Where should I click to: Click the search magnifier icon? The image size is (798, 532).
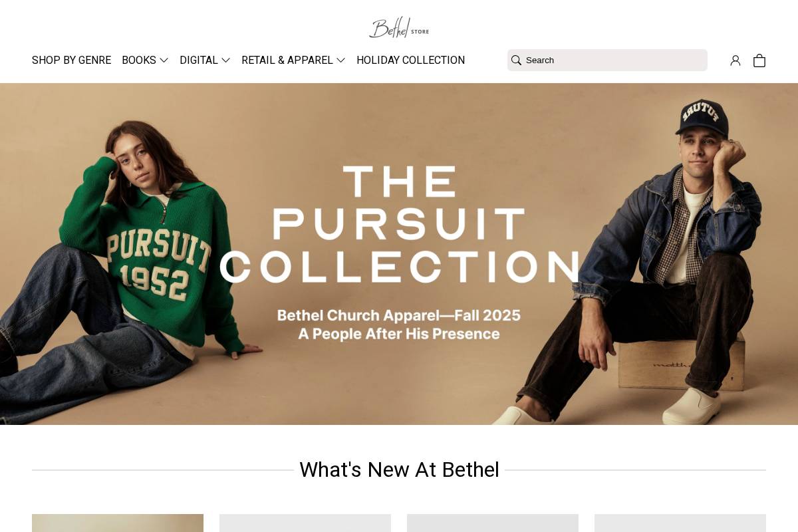pyautogui.click(x=517, y=60)
